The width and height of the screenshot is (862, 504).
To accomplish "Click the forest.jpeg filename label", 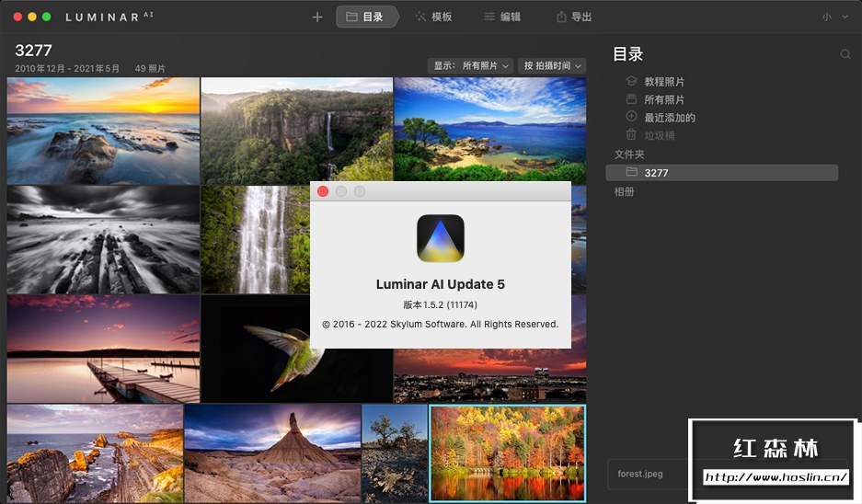I will click(640, 474).
